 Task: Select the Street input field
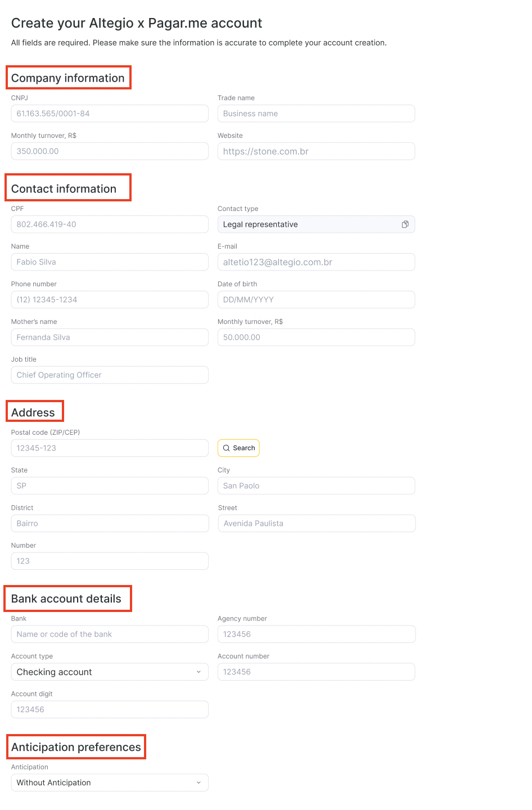click(317, 524)
